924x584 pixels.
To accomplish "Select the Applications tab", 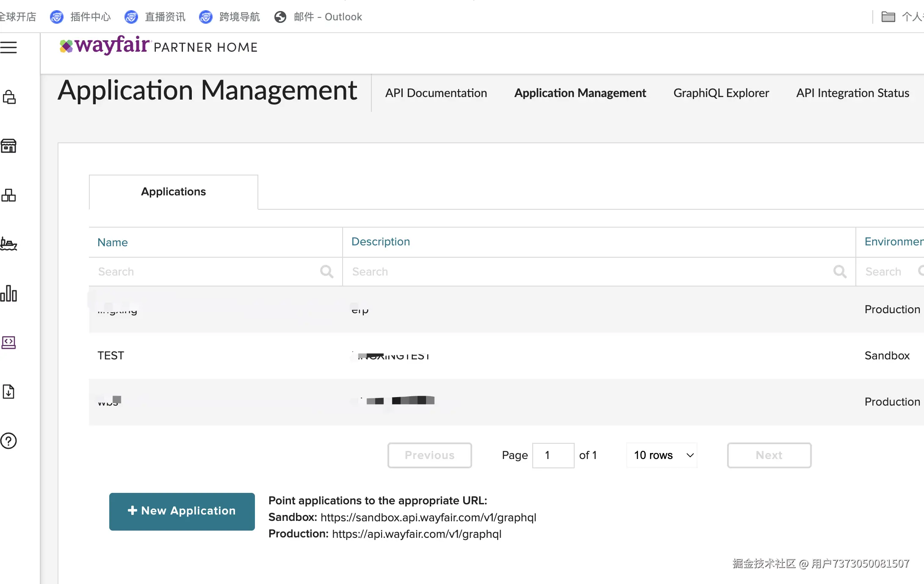I will point(173,192).
